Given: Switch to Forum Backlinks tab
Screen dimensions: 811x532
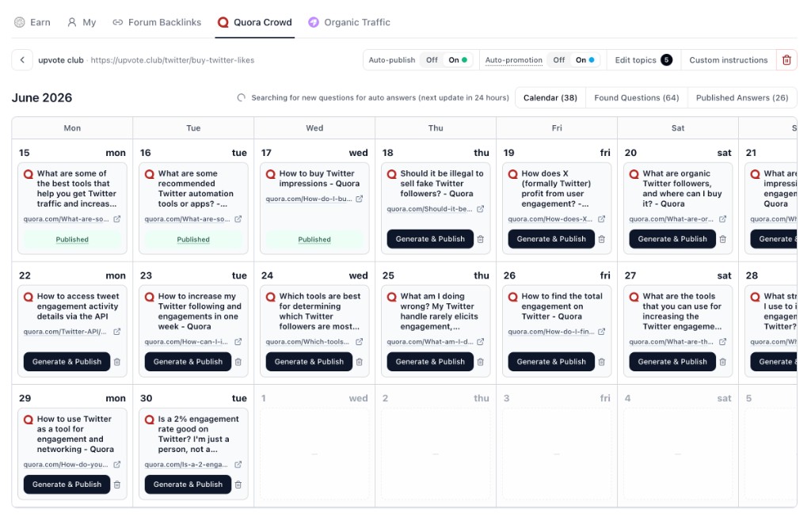Looking at the screenshot, I should click(157, 22).
